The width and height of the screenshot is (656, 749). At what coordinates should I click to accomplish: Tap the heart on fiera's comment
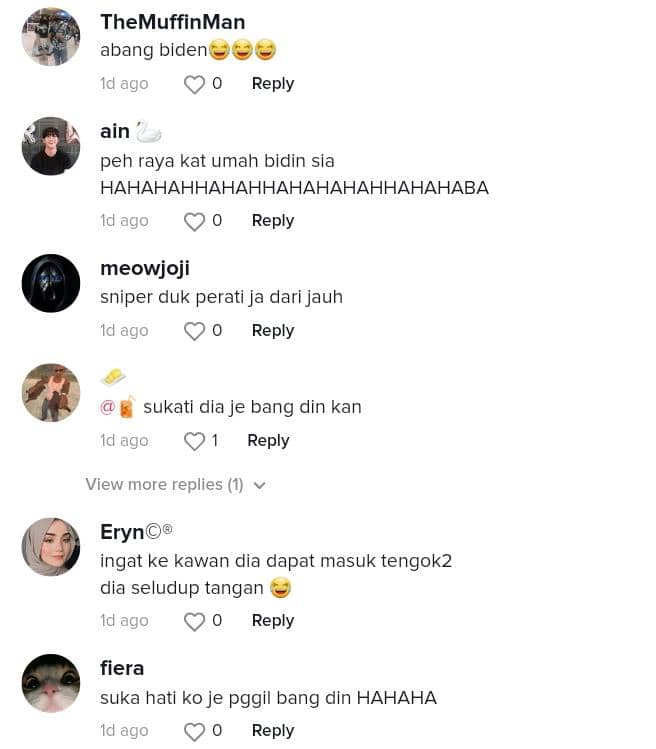click(x=194, y=731)
